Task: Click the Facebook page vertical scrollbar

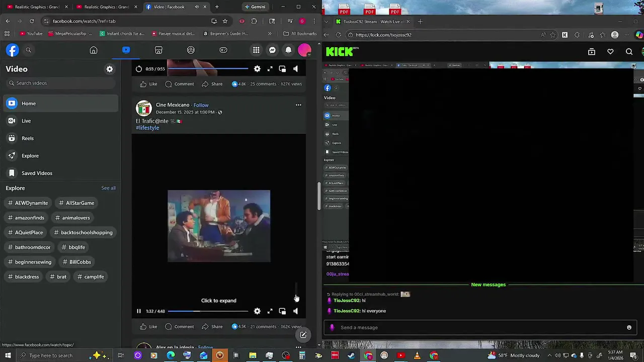Action: (319, 196)
